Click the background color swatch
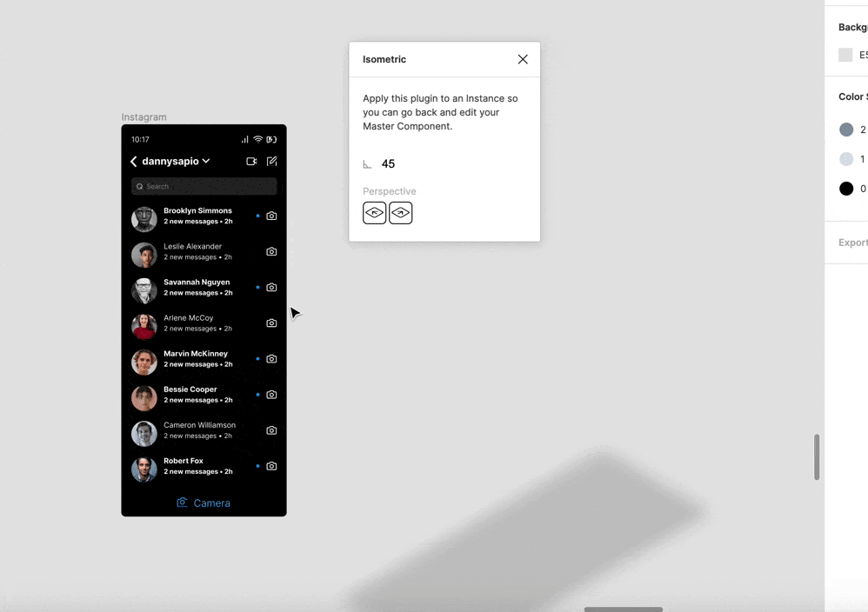Screen dimensions: 868x612 coord(845,55)
